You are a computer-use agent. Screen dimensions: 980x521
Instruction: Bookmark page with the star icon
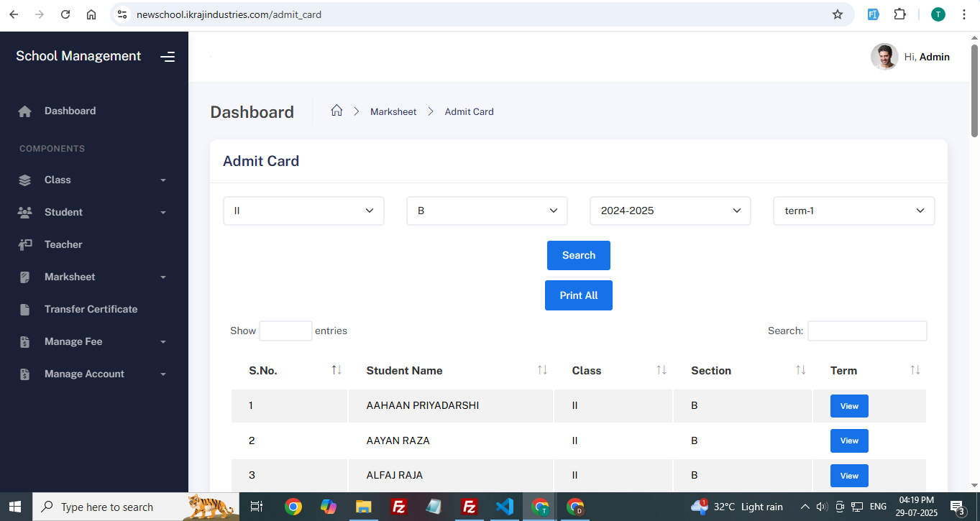coord(837,14)
